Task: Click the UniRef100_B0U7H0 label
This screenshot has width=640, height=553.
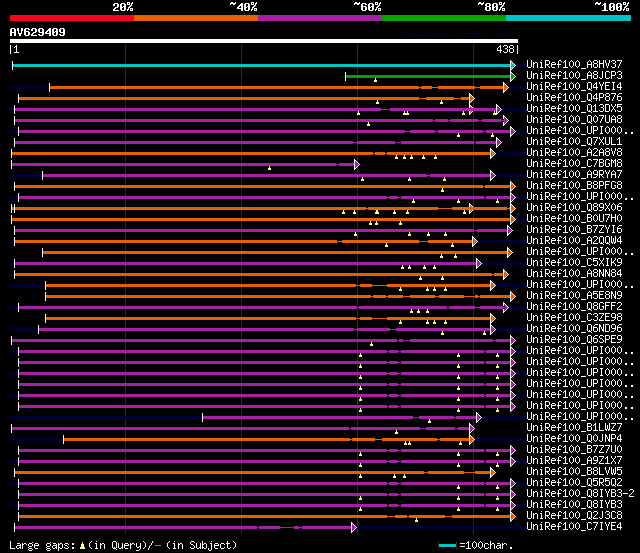Action: (574, 218)
